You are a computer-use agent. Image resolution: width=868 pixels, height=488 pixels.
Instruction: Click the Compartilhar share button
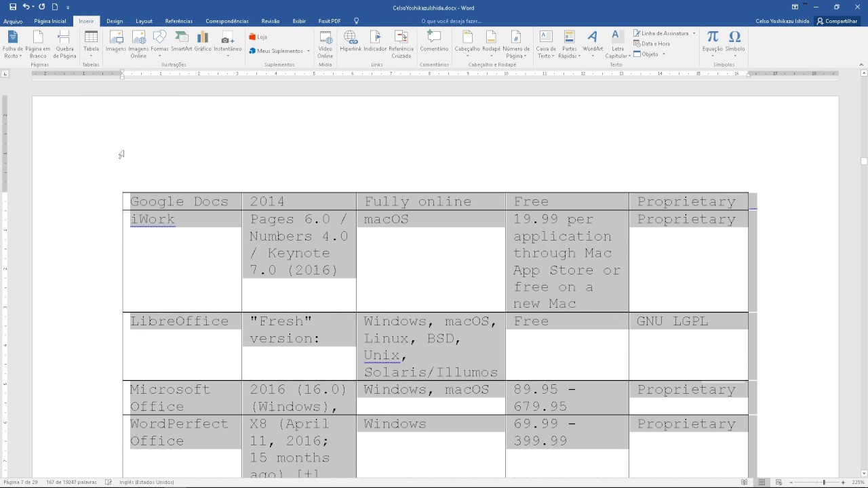(837, 21)
